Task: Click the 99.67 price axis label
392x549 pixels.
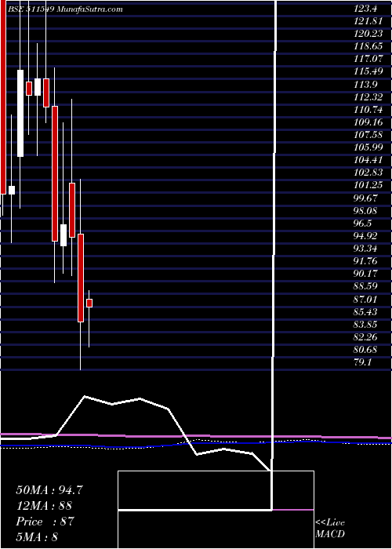Action: (366, 198)
